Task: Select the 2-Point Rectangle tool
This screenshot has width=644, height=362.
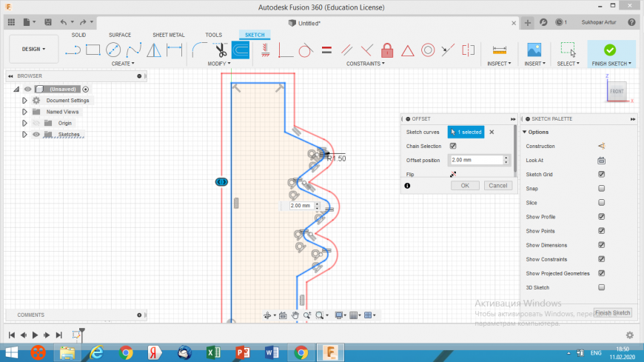Action: 93,50
